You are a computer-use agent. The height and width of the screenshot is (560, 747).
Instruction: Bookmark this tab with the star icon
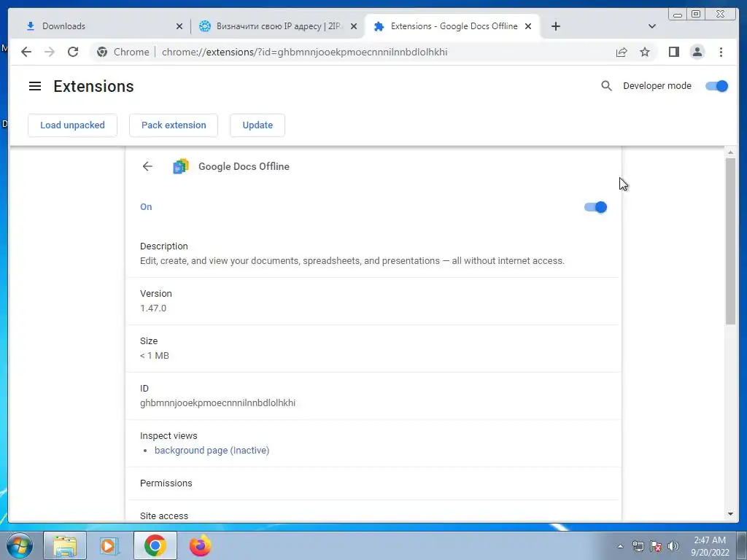645,52
